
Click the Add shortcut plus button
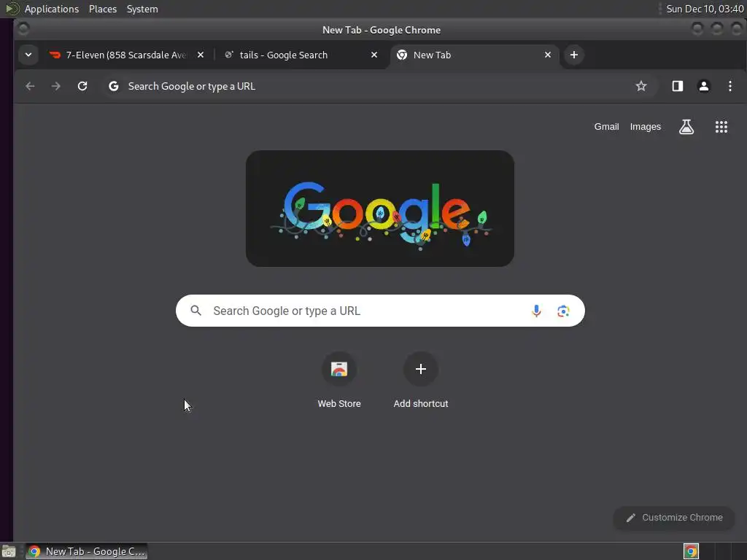coord(421,369)
